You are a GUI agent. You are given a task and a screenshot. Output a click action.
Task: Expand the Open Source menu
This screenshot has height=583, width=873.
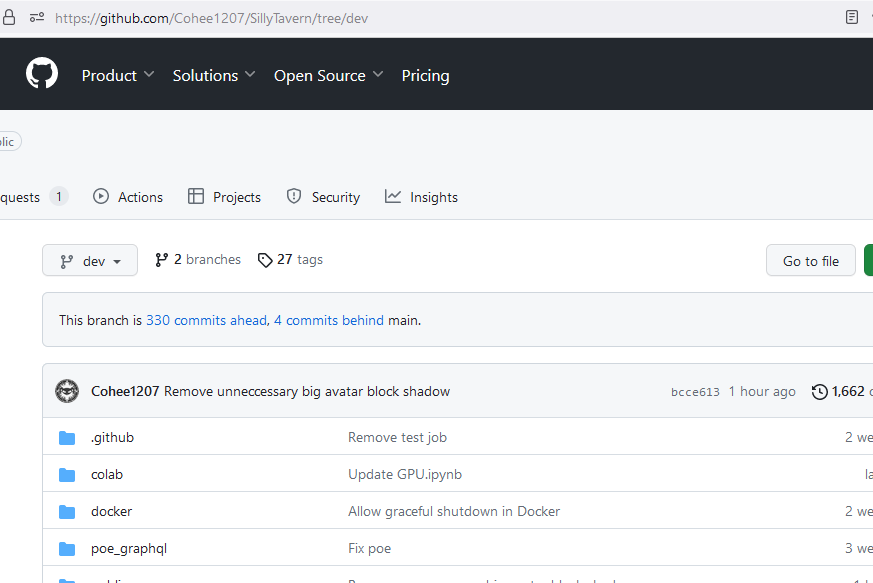pyautogui.click(x=328, y=75)
